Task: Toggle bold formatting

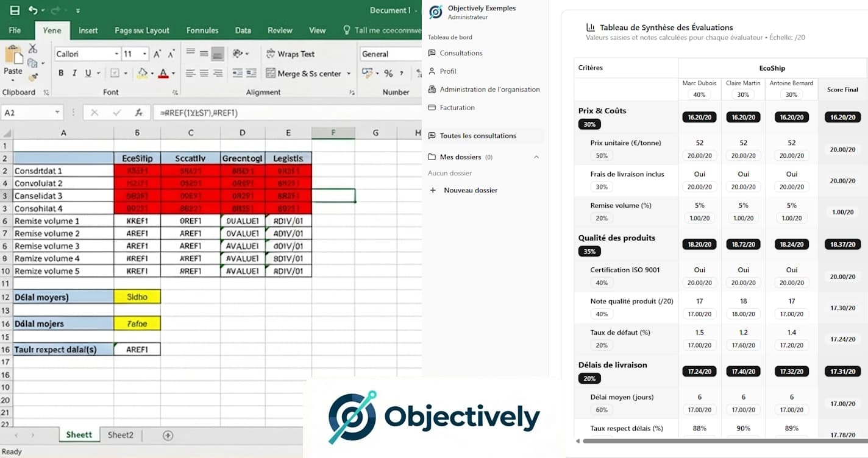Action: click(60, 73)
